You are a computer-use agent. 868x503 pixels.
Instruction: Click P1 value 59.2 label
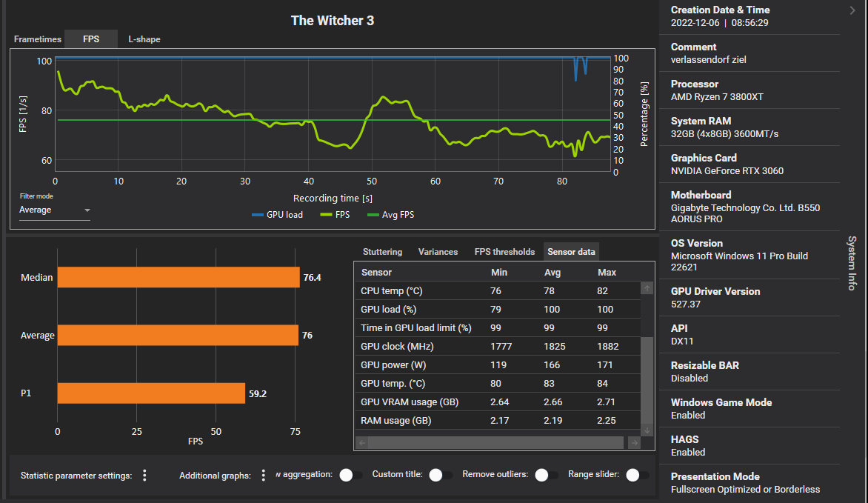(x=258, y=394)
